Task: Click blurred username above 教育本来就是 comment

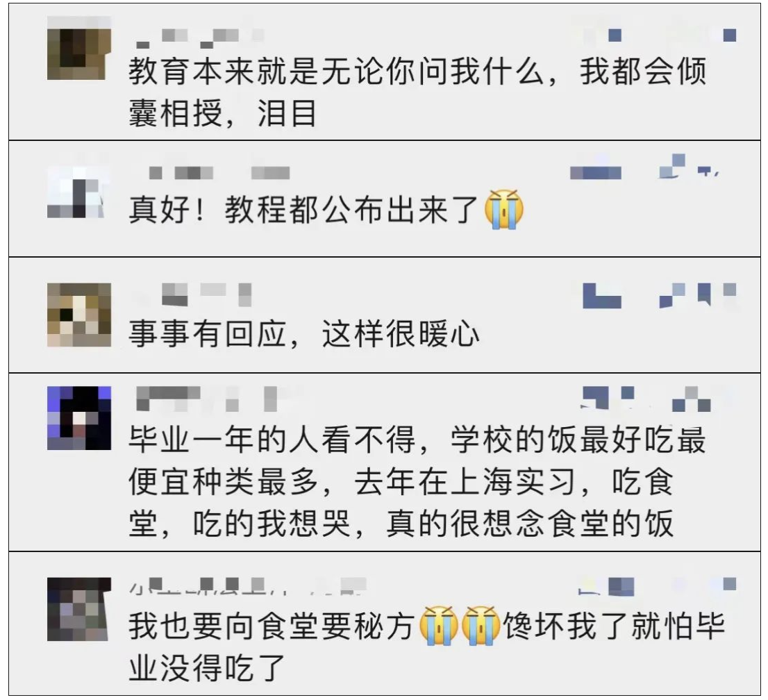Action: pyautogui.click(x=199, y=37)
